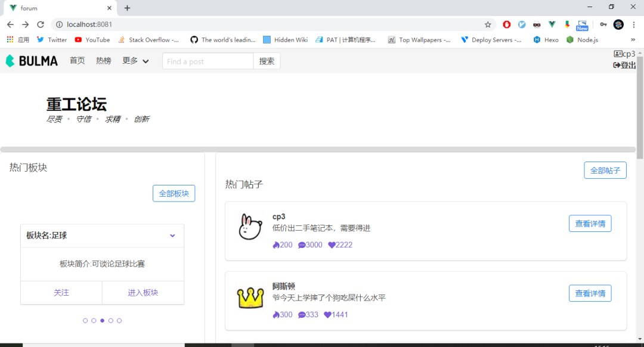Open the Vue.js devtools extension icon
The width and height of the screenshot is (644, 347).
(550, 24)
